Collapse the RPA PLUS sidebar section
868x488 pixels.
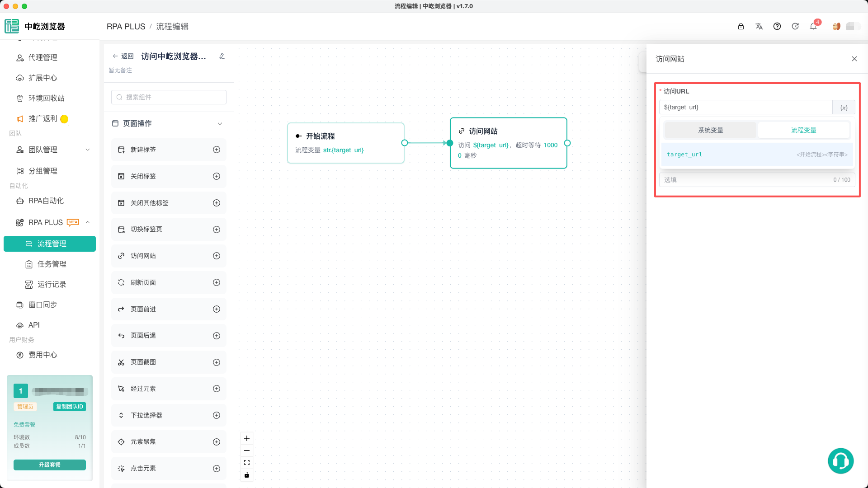pyautogui.click(x=88, y=222)
